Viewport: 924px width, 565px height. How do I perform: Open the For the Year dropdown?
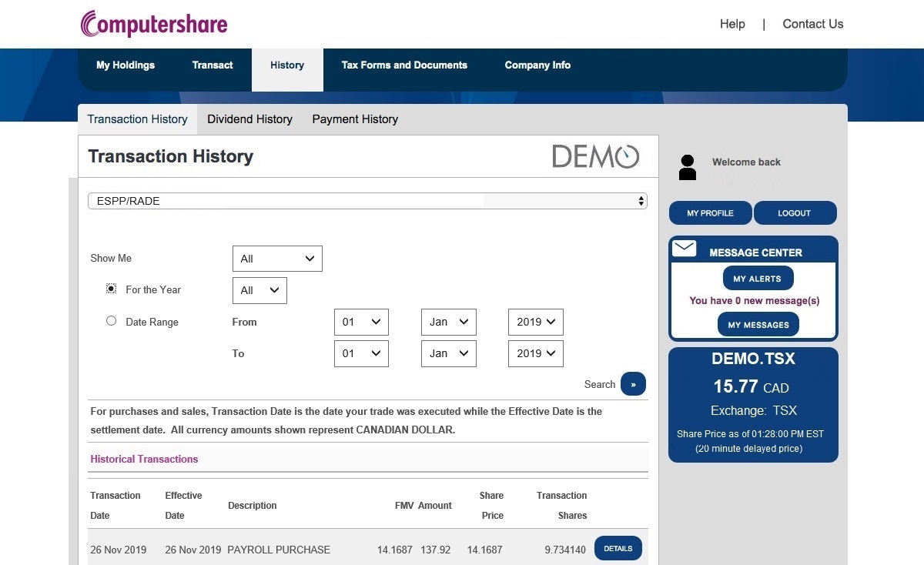[259, 290]
